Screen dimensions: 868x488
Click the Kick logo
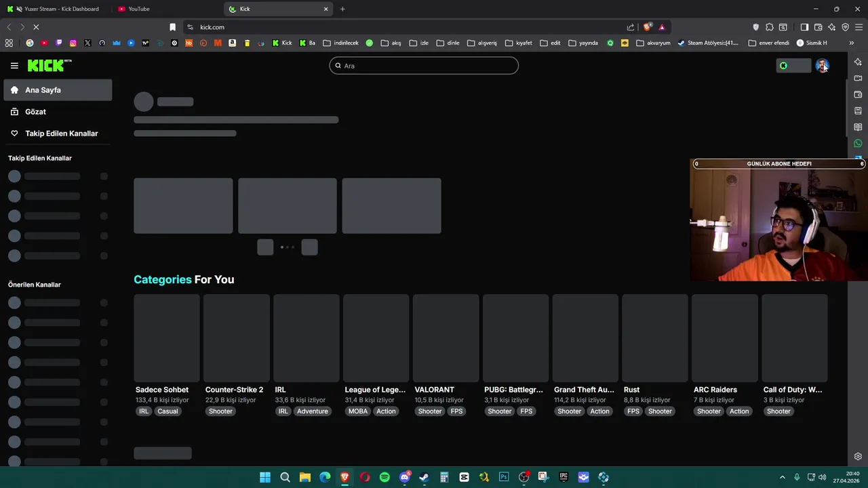click(50, 65)
